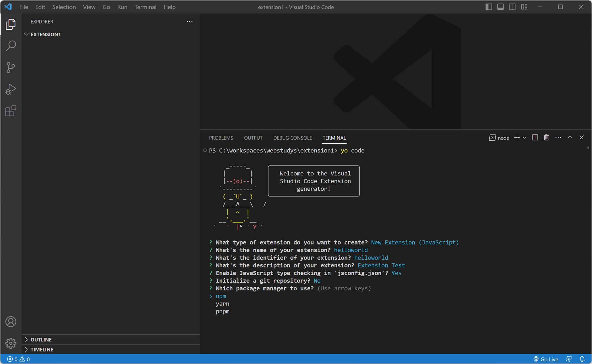Click errors and warnings count in status bar
The height and width of the screenshot is (364, 592).
tap(18, 359)
